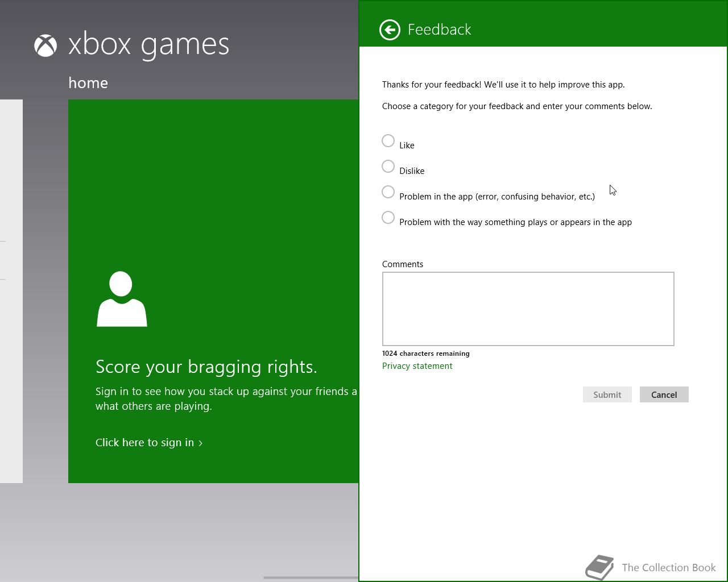
Task: Choose Problem in the app option
Action: (x=388, y=192)
